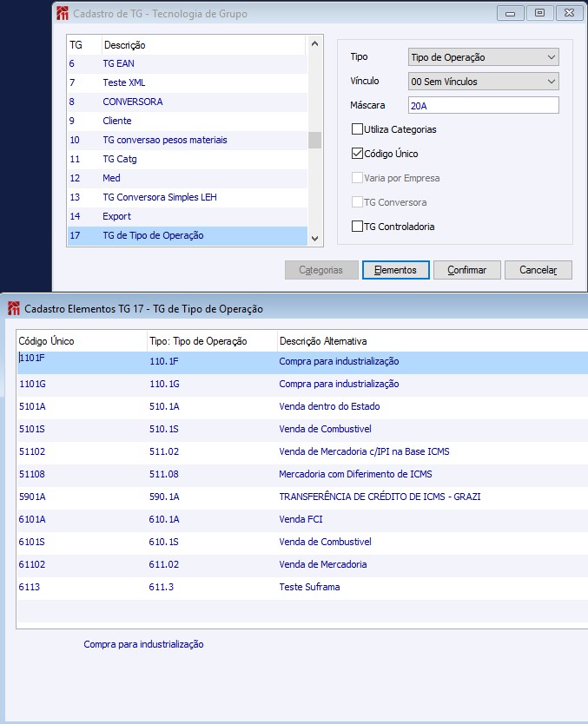Select TG EAN row
Viewport: 588px width, 724px height.
coord(188,63)
